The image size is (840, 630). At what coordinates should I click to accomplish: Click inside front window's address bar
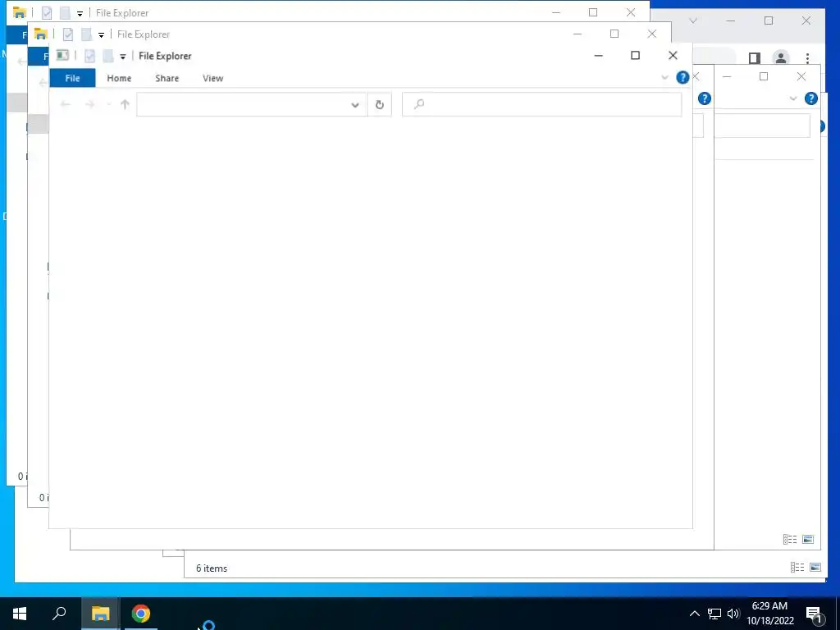pos(241,104)
